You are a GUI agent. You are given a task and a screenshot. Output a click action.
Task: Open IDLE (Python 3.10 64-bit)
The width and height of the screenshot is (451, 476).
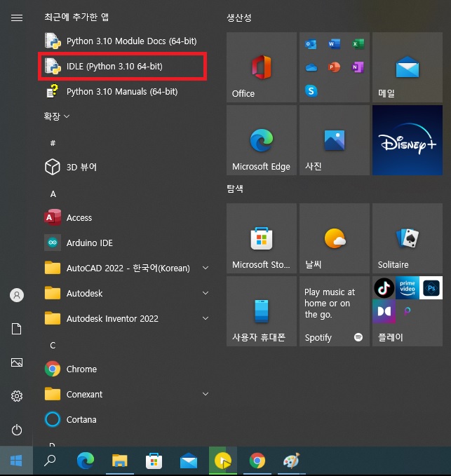122,66
